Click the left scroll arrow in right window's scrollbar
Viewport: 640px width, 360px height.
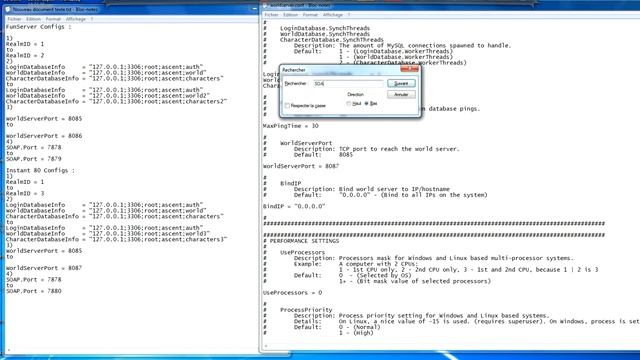(x=266, y=347)
